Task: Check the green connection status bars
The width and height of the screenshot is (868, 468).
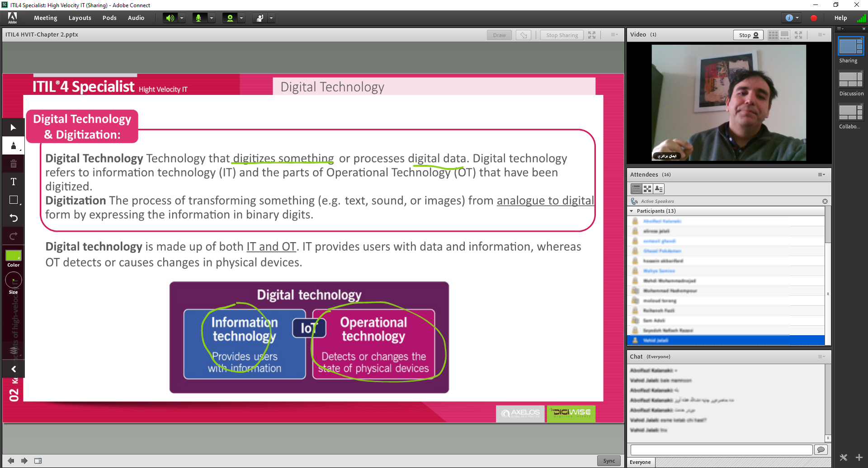Action: pyautogui.click(x=861, y=18)
